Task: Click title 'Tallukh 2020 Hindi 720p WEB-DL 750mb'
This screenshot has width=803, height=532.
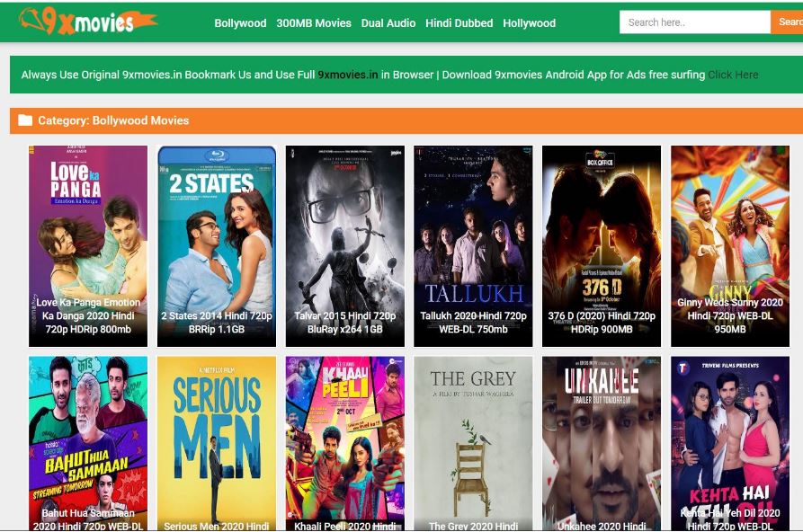Action: 473,323
